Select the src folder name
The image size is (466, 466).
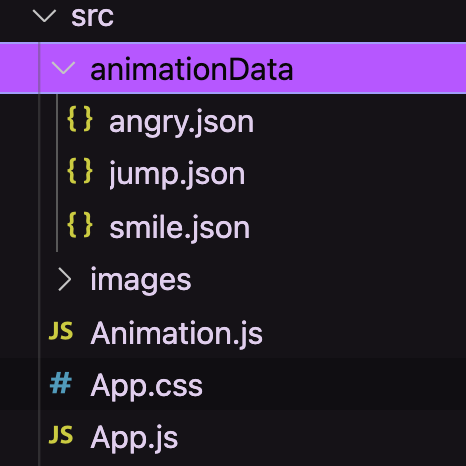pyautogui.click(x=92, y=16)
